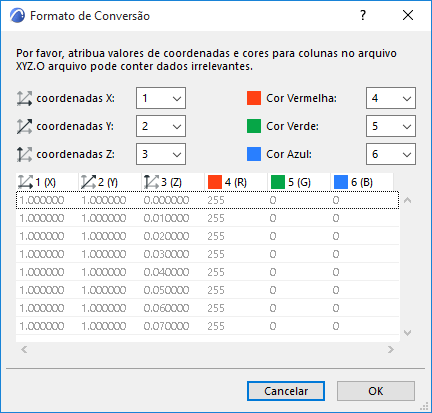This screenshot has width=432, height=413.
Task: Click the X coordinate axis icon
Action: 24,99
